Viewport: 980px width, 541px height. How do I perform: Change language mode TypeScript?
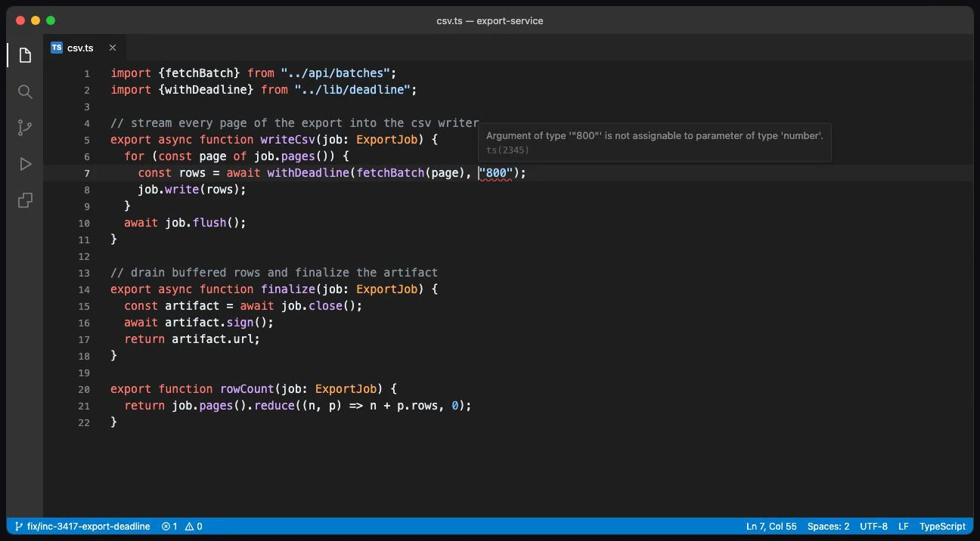pyautogui.click(x=942, y=526)
